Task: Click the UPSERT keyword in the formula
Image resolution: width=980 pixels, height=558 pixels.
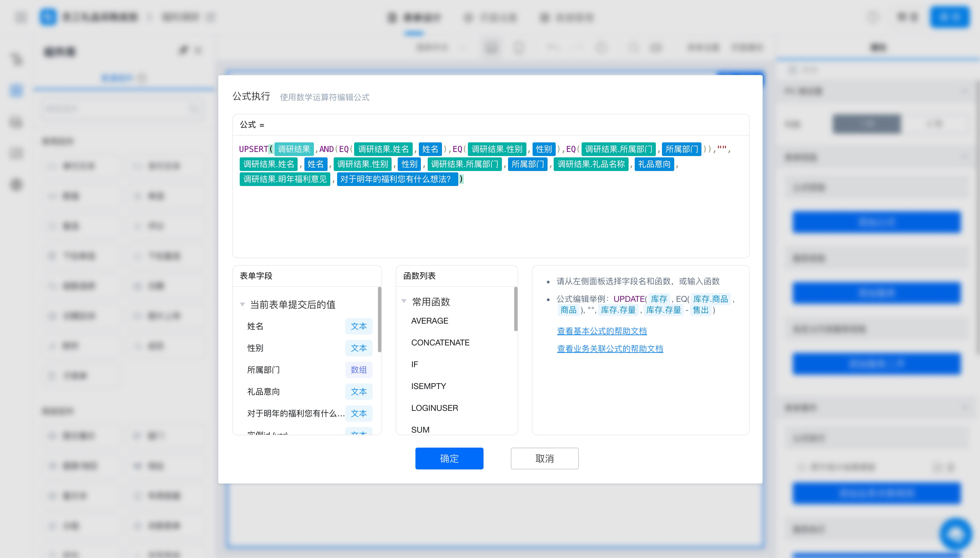Action: pyautogui.click(x=253, y=149)
